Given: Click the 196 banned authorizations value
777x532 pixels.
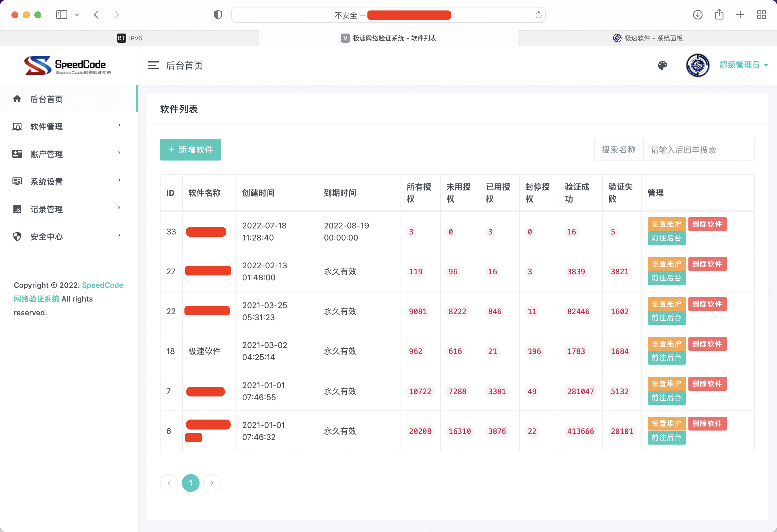Looking at the screenshot, I should click(x=534, y=351).
